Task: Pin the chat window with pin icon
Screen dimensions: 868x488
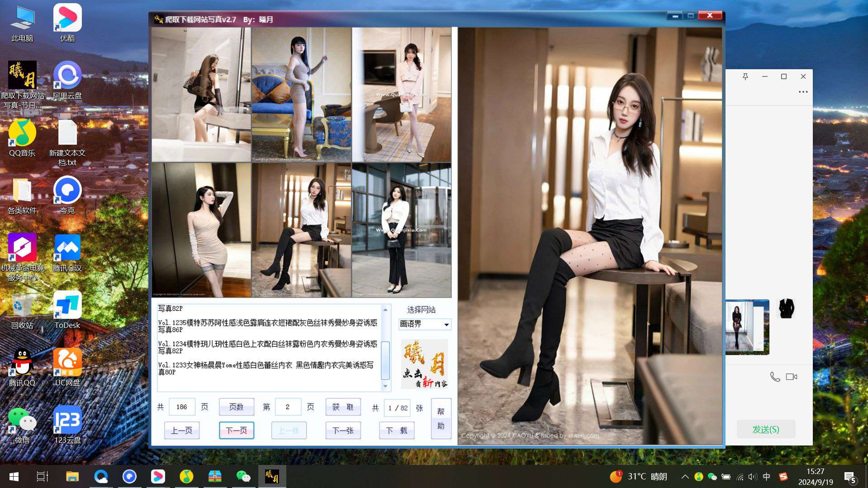Action: click(x=745, y=76)
